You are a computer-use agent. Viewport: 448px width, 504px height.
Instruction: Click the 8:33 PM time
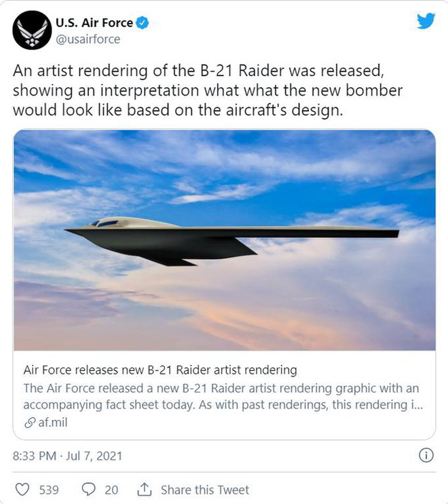click(35, 456)
